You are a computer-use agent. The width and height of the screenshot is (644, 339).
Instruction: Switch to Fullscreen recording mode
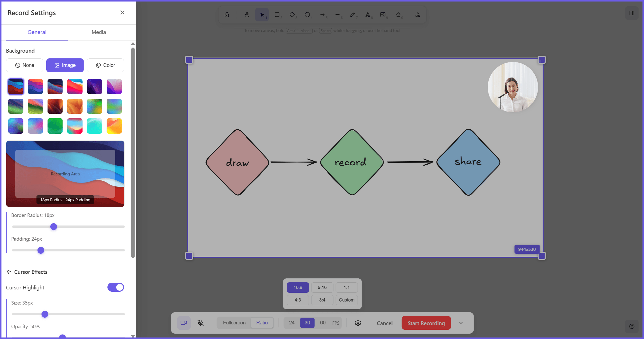point(234,323)
